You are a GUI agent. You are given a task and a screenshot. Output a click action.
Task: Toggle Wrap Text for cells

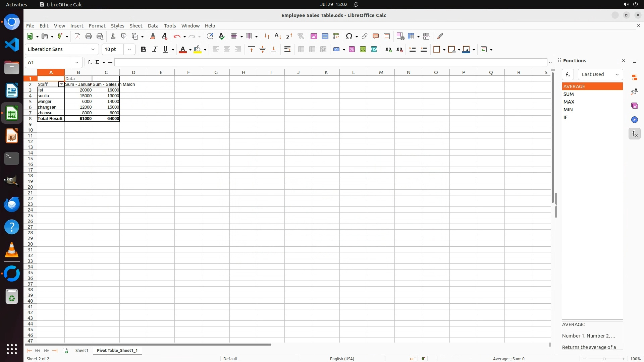point(287,49)
